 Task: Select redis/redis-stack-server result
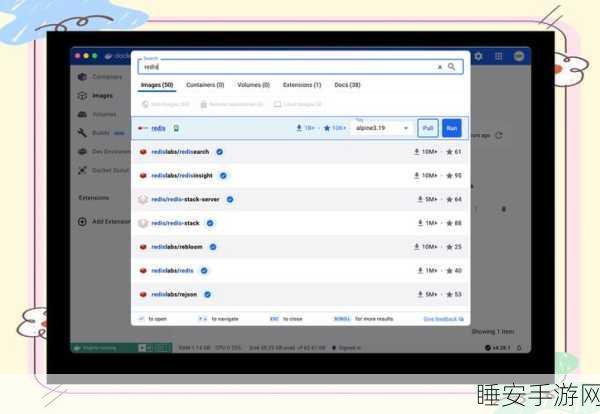tap(300, 199)
